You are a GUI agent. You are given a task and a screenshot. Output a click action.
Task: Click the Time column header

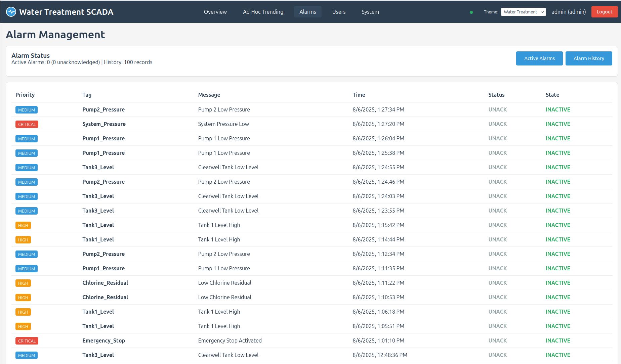359,95
